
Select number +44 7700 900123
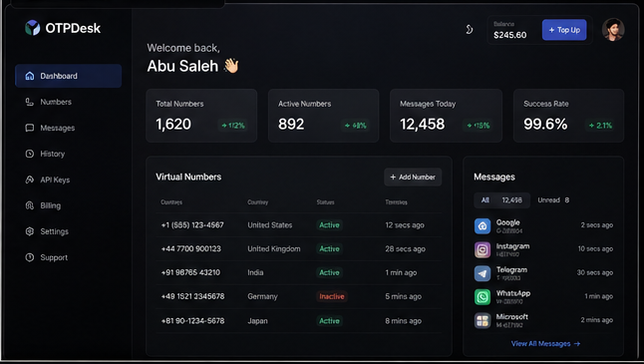[190, 249]
